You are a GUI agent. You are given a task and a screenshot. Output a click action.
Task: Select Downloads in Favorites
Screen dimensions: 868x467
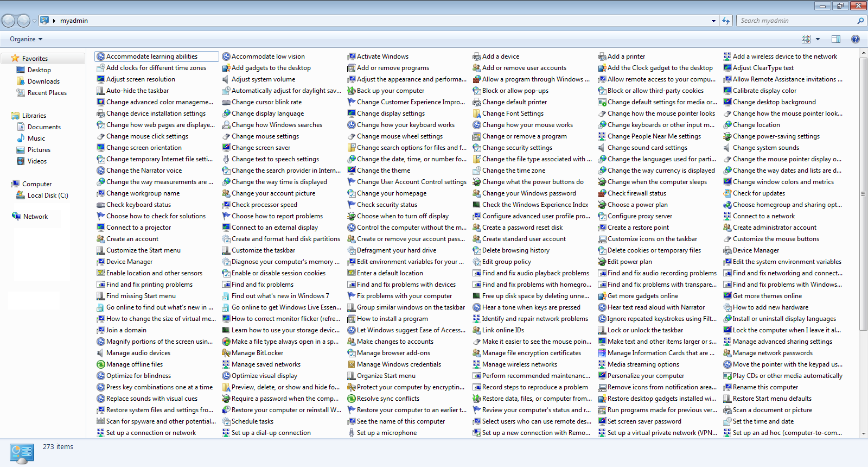[43, 81]
